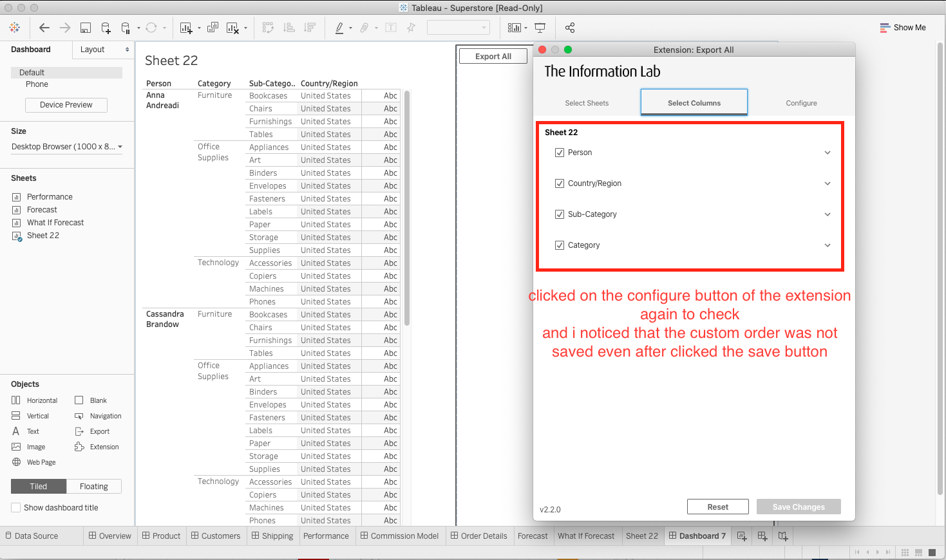Enter presentation mode from the toolbar
This screenshot has width=946, height=560.
(x=540, y=28)
